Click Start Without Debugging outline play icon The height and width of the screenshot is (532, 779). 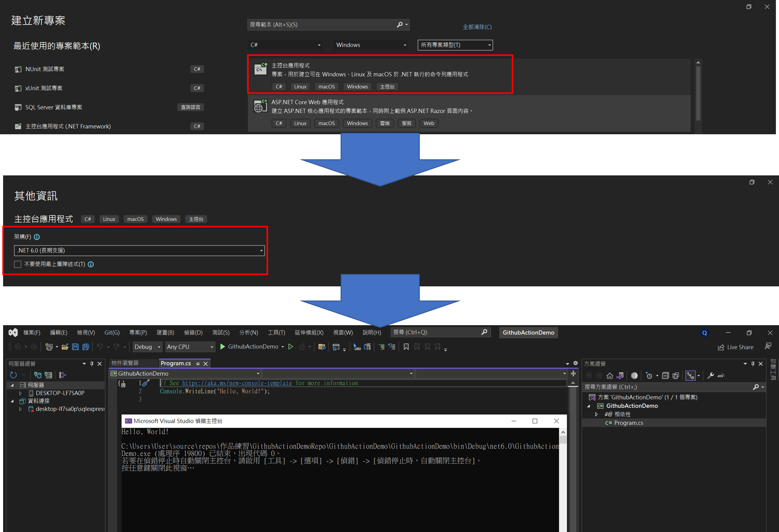(291, 347)
